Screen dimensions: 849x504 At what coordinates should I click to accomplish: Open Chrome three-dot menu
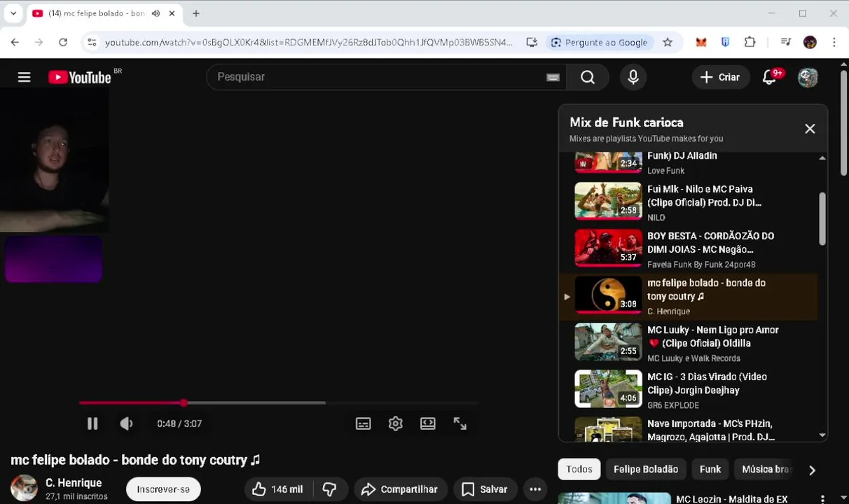click(x=834, y=42)
